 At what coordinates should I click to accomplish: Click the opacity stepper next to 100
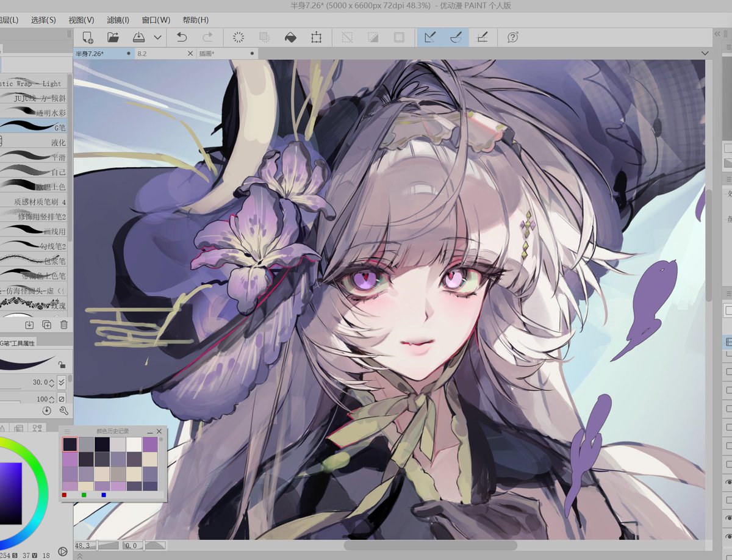tap(52, 398)
